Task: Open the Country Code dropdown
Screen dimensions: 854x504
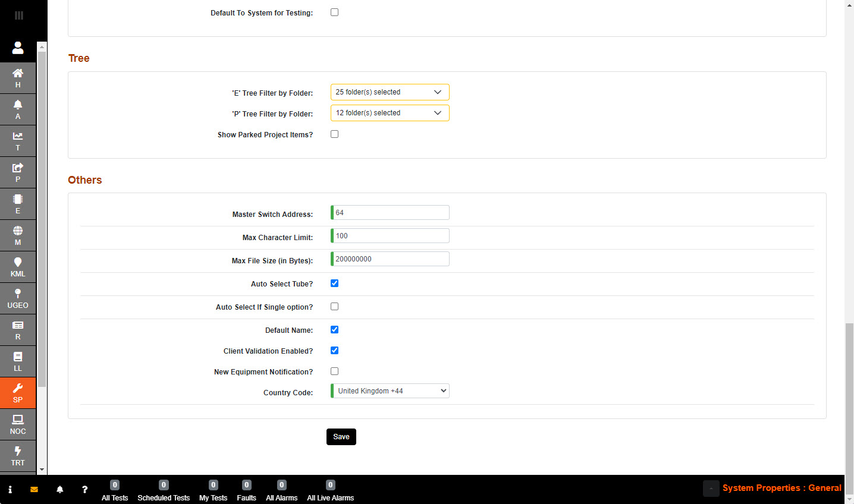Action: [x=390, y=391]
